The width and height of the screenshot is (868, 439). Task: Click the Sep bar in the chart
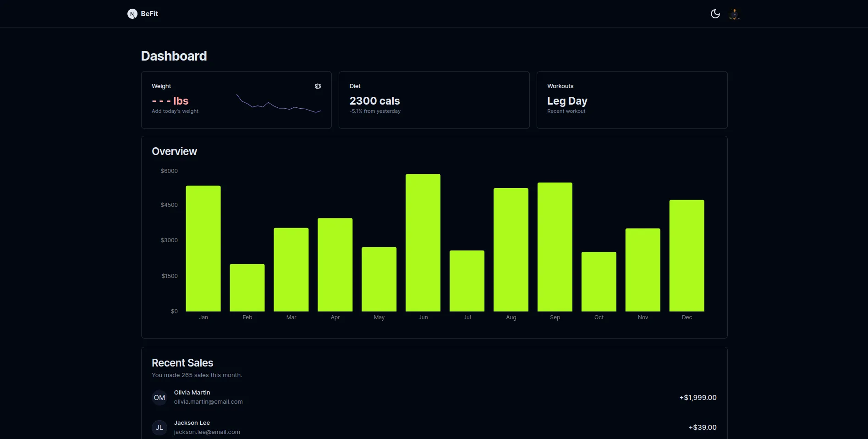(555, 247)
